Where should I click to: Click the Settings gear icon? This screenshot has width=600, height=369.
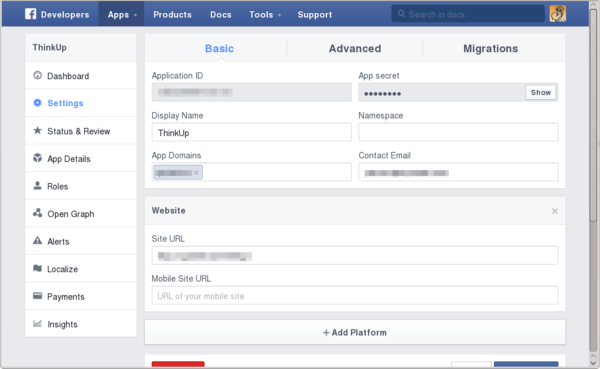pyautogui.click(x=38, y=103)
